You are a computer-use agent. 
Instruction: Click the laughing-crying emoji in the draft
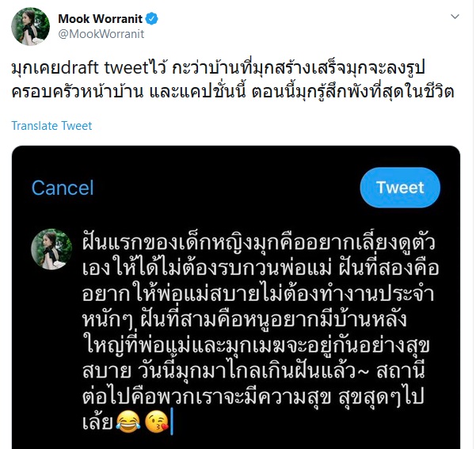pyautogui.click(x=128, y=420)
